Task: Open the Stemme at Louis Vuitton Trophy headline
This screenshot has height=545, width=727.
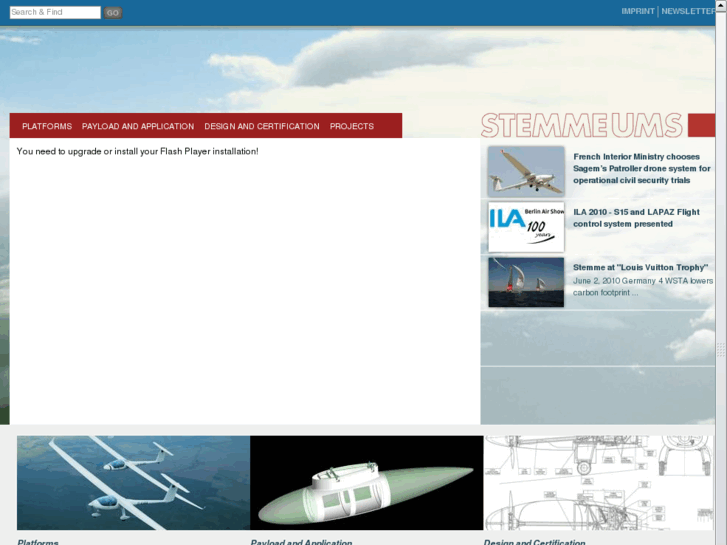Action: click(x=640, y=267)
